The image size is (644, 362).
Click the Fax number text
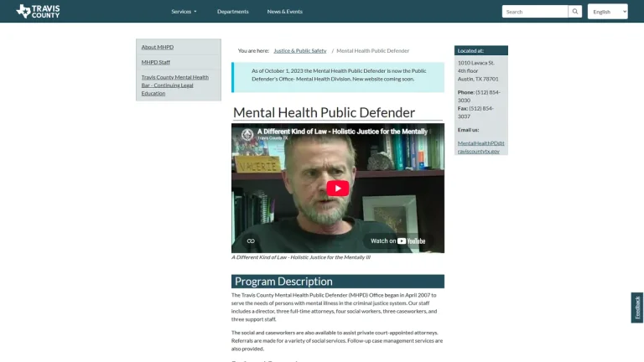(x=475, y=112)
